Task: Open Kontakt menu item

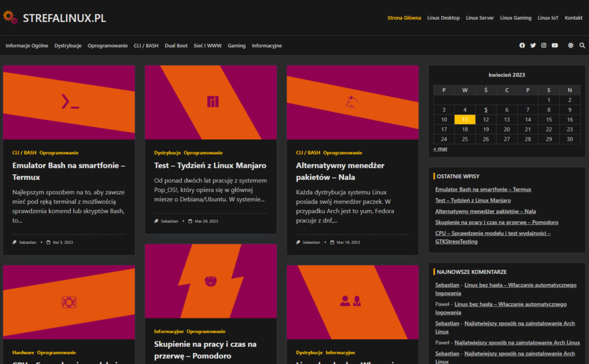Action: coord(573,18)
